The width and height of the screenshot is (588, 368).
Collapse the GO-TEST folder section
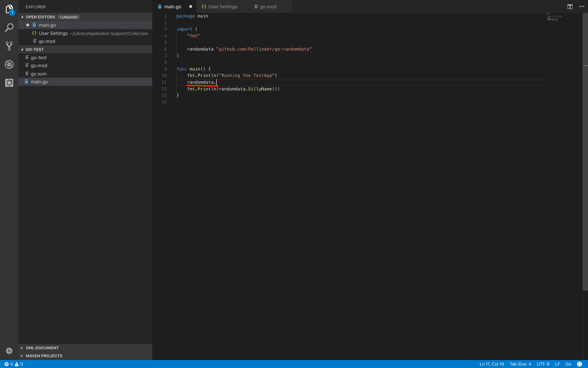[x=22, y=49]
